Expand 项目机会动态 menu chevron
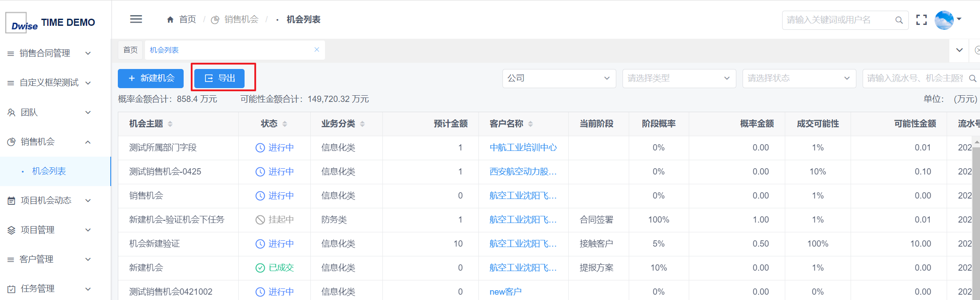 click(x=88, y=201)
